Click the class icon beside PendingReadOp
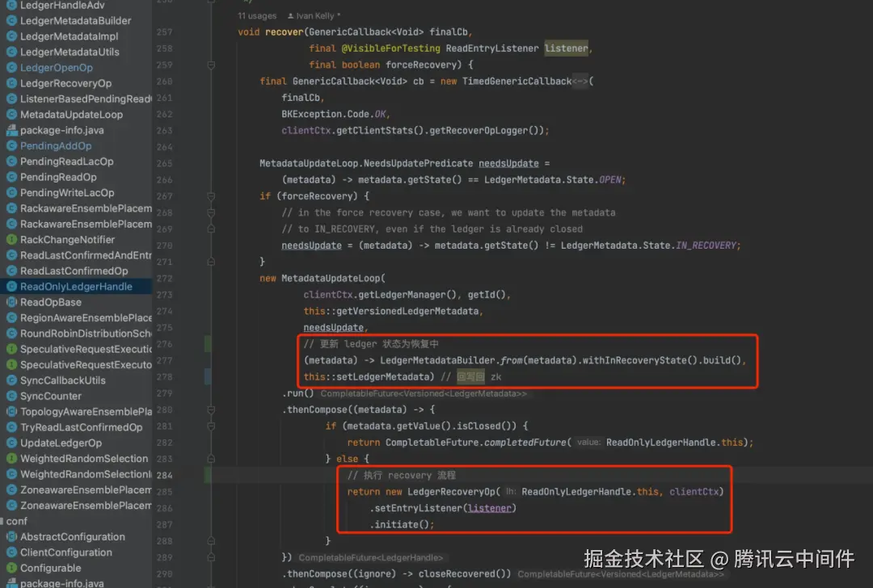The image size is (873, 588). (11, 177)
